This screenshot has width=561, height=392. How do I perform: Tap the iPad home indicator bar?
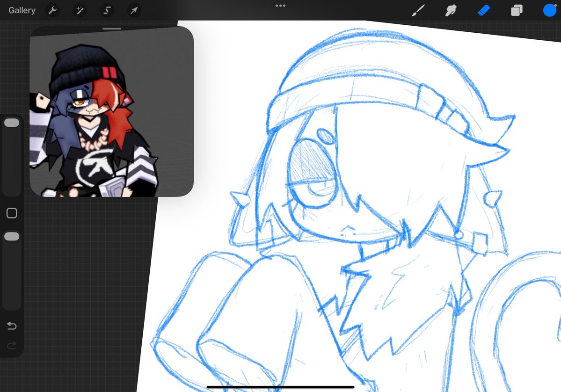pyautogui.click(x=281, y=387)
